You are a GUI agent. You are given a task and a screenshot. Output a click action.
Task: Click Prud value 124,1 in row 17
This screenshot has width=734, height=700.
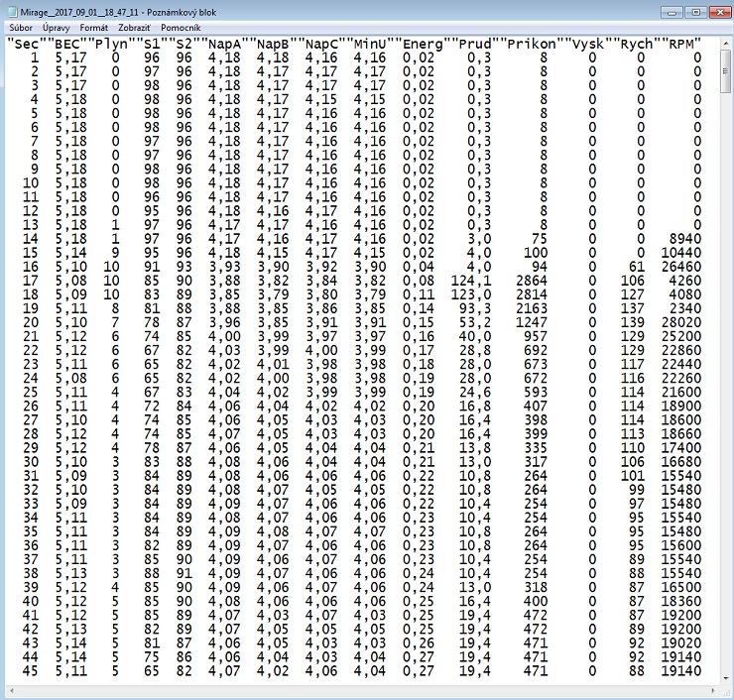470,281
